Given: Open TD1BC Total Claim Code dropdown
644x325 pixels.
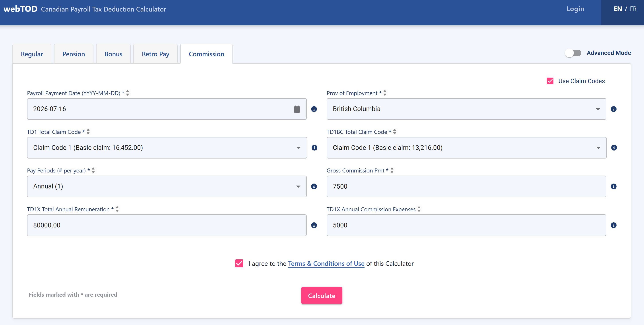Looking at the screenshot, I should [x=466, y=148].
